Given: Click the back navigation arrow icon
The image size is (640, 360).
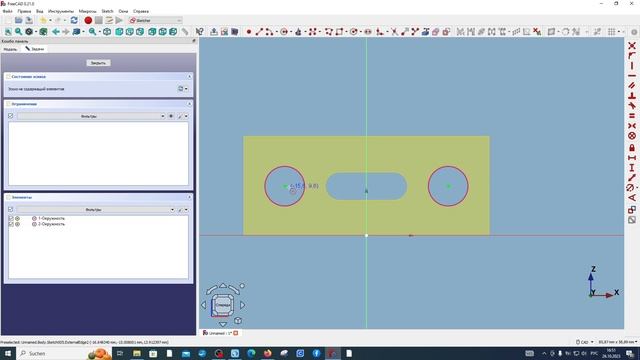Looking at the screenshot, I should pyautogui.click(x=56, y=31).
